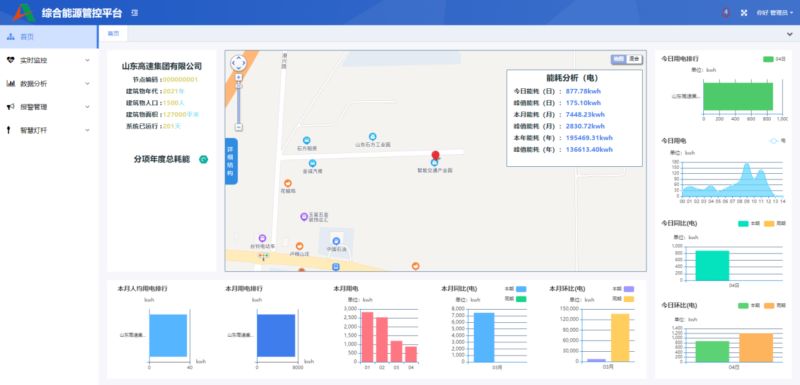Click the platform logo in the header
The image size is (800, 385).
pos(24,12)
